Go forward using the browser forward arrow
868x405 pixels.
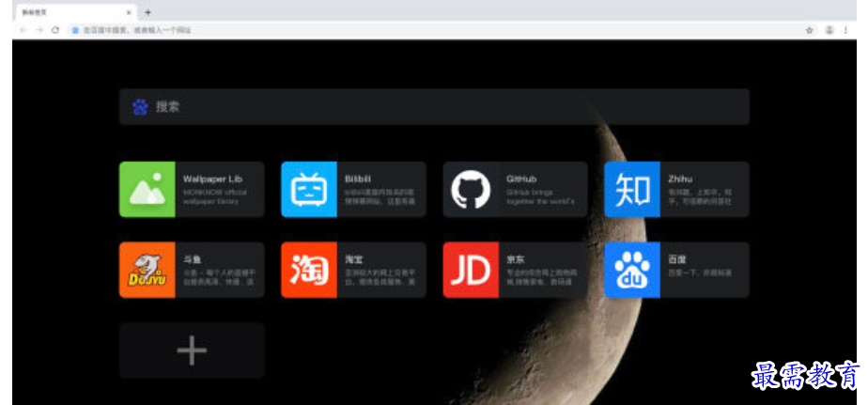pos(39,30)
